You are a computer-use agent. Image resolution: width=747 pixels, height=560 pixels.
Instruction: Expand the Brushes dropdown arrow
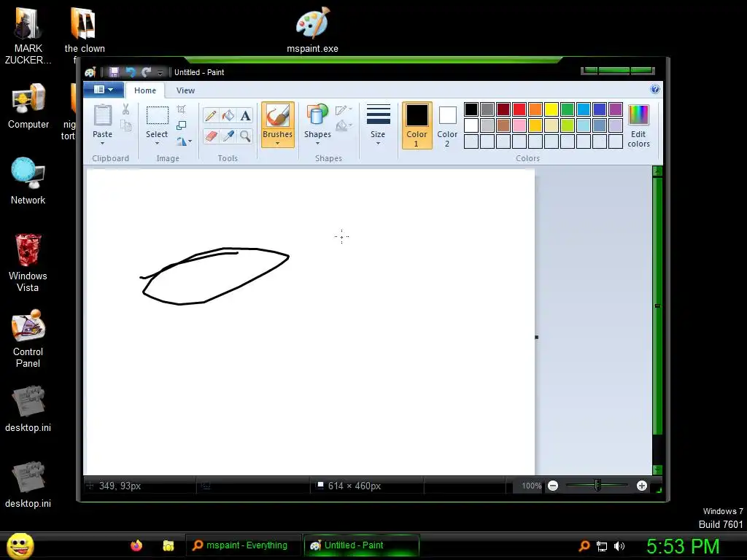pos(277,144)
